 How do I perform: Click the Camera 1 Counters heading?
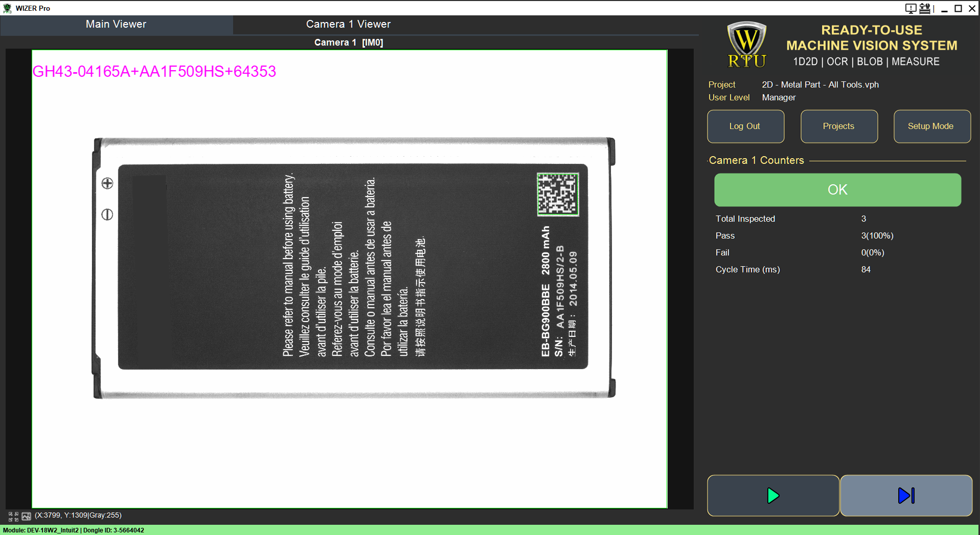point(756,161)
